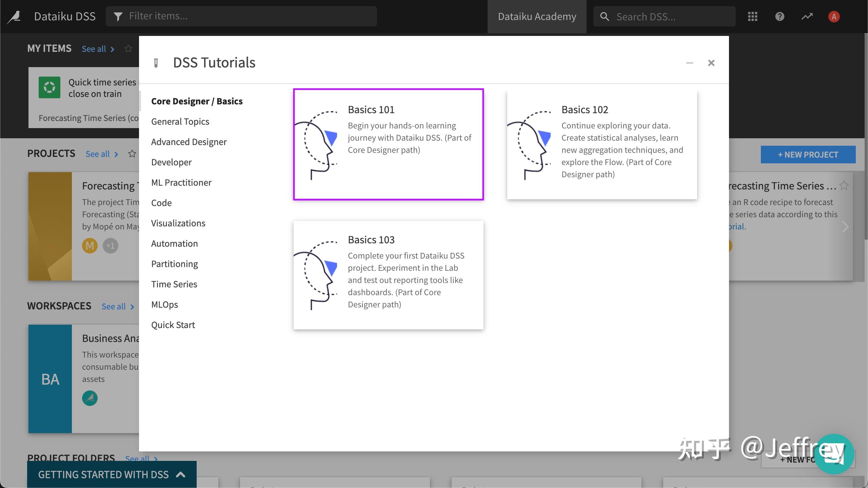Click the filter funnel icon

click(x=118, y=16)
